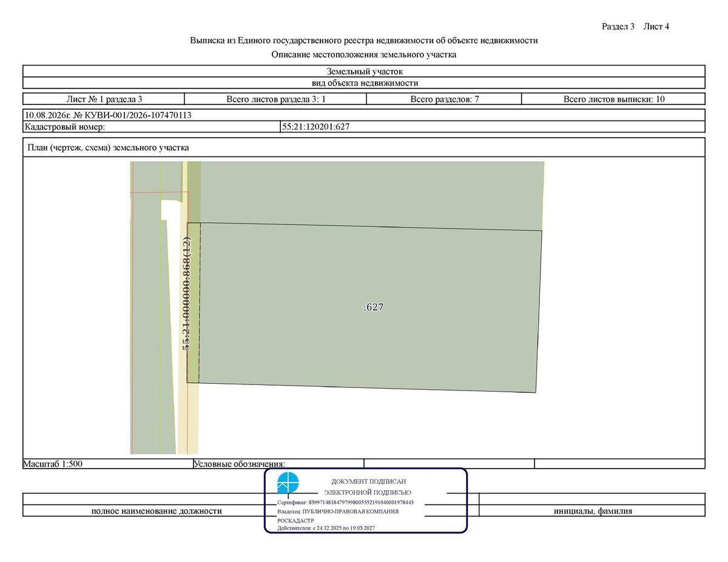Select the cadastral number 55:21:120201:627 cell

[x=493, y=127]
